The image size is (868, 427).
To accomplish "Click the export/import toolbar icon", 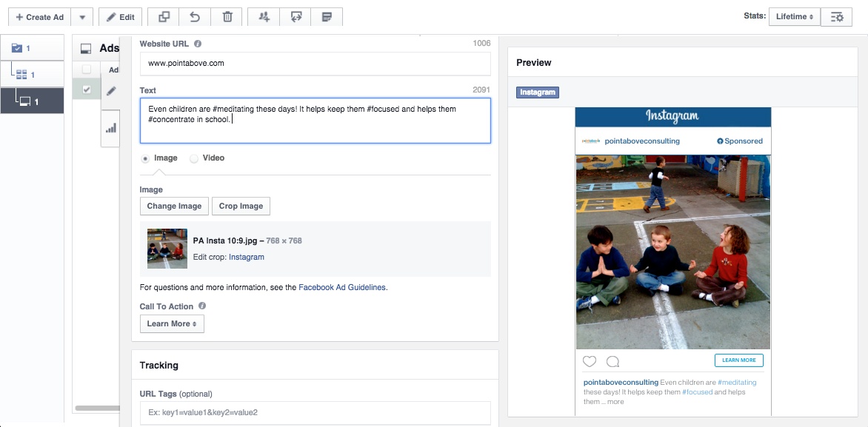I will point(295,16).
